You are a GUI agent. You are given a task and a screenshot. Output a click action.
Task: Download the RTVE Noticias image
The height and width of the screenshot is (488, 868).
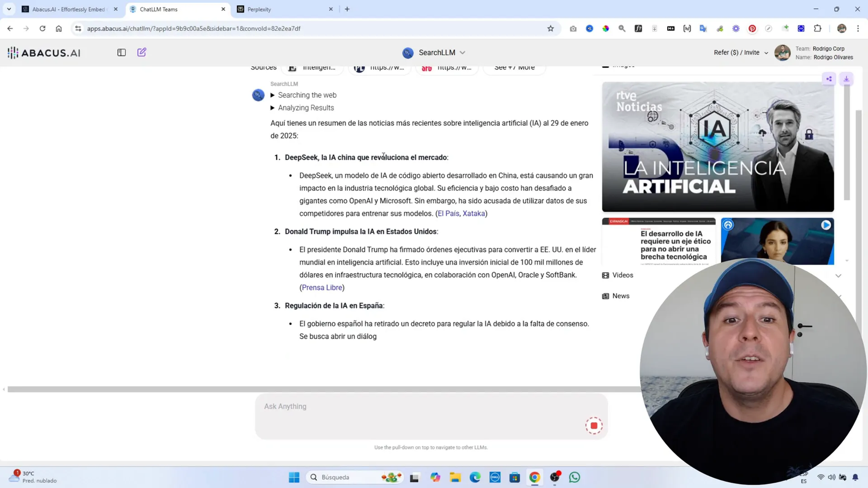pyautogui.click(x=846, y=79)
